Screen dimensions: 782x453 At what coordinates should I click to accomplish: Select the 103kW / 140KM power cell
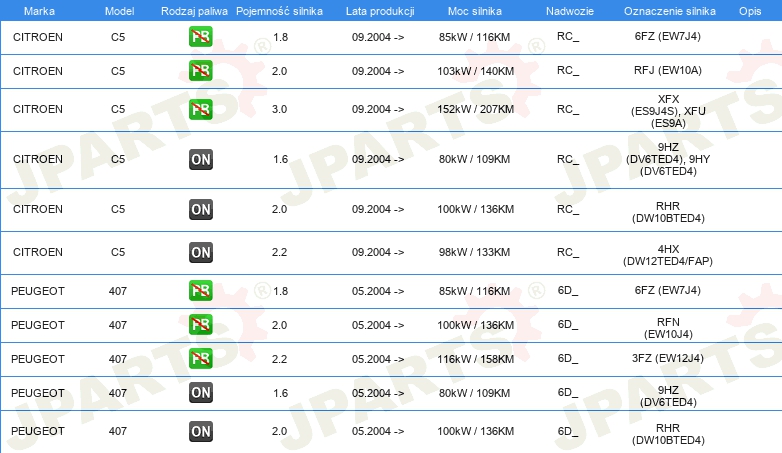coord(475,71)
